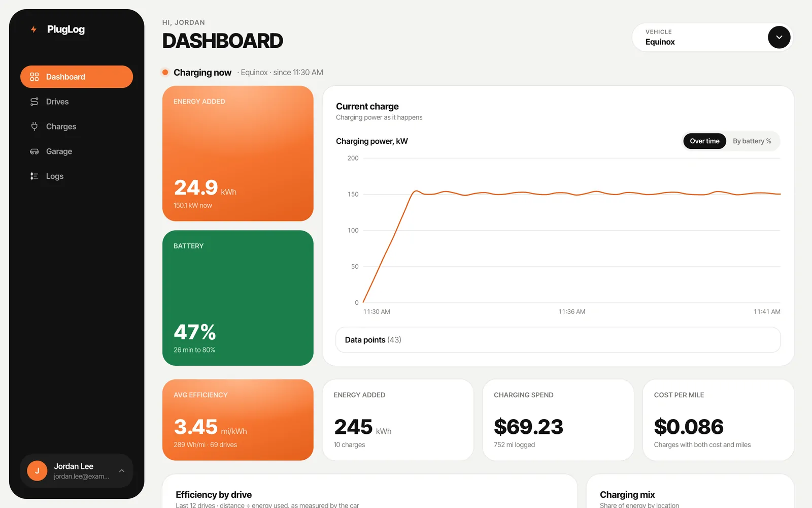
Task: Click the 'DASHBOARD' page title
Action: click(223, 41)
